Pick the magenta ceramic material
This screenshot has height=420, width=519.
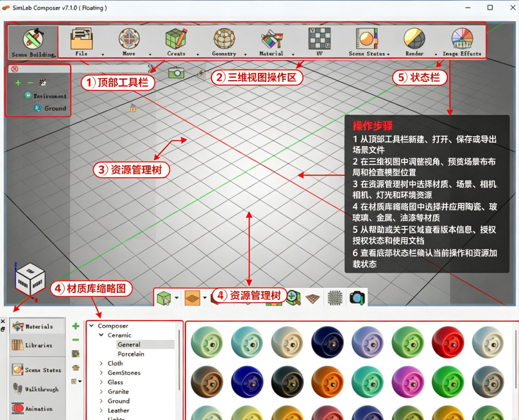coord(407,382)
